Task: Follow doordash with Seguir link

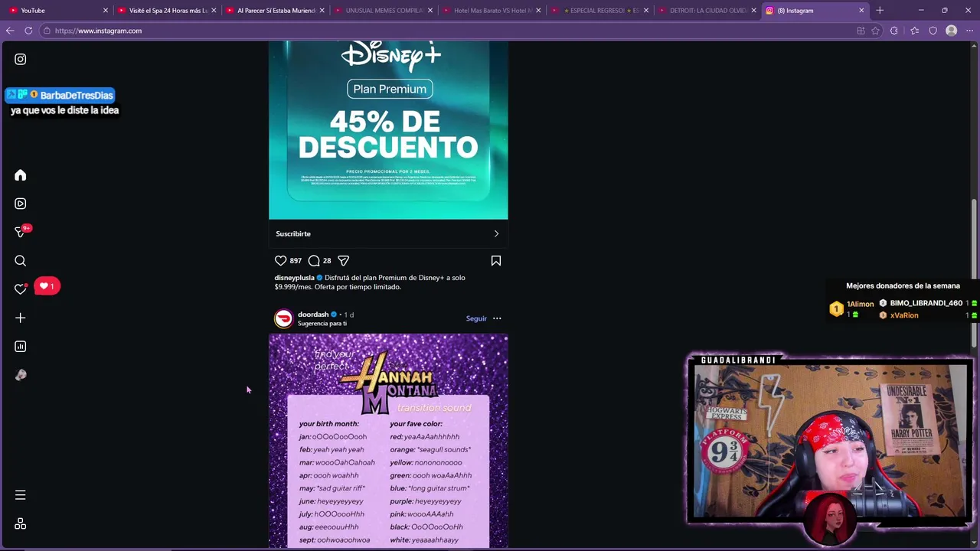Action: point(476,318)
